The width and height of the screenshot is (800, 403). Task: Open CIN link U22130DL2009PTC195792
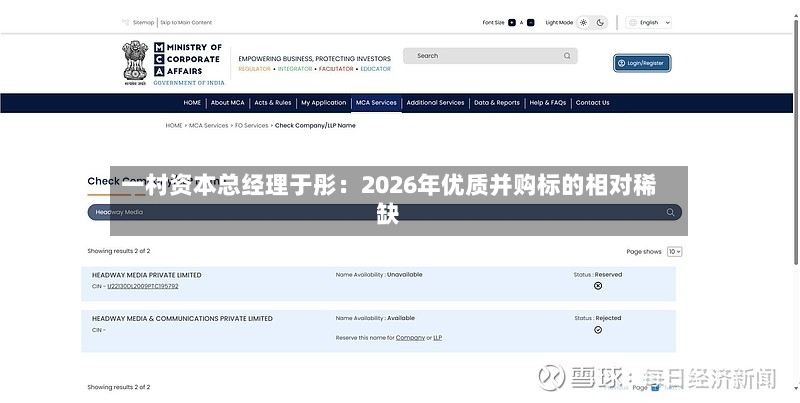tap(143, 287)
